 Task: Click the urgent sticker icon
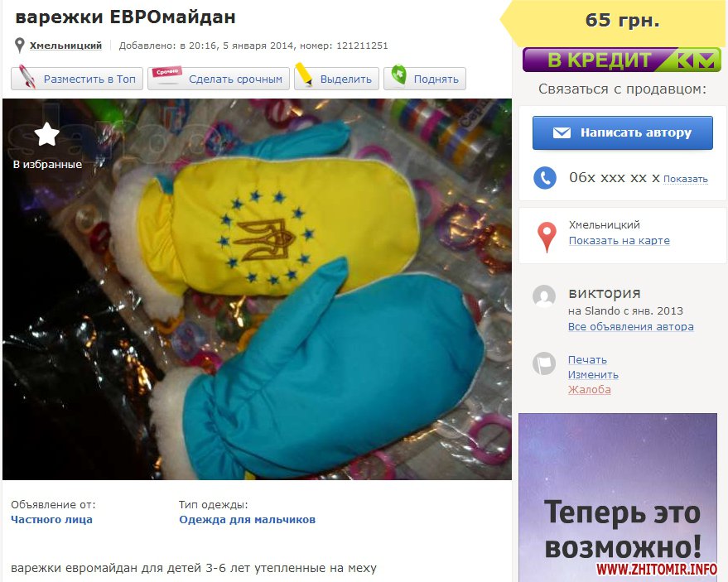[x=167, y=75]
